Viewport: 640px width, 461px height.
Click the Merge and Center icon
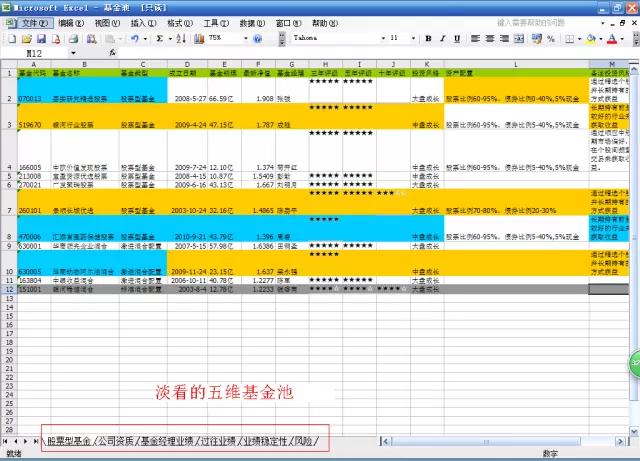[521, 38]
